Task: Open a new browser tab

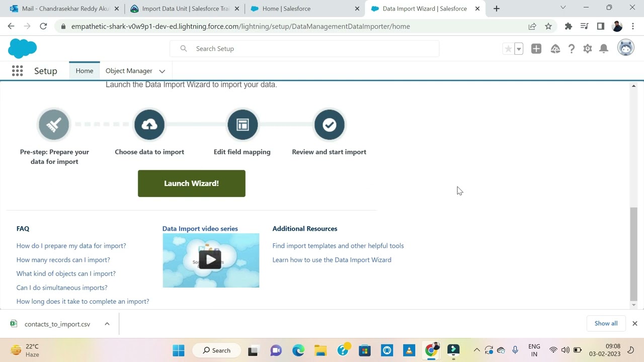Action: point(497,9)
